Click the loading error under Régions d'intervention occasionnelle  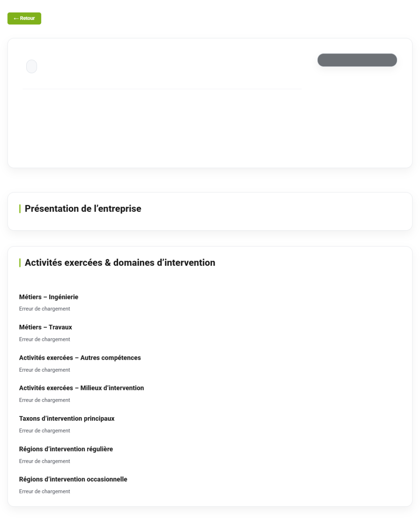pos(44,491)
